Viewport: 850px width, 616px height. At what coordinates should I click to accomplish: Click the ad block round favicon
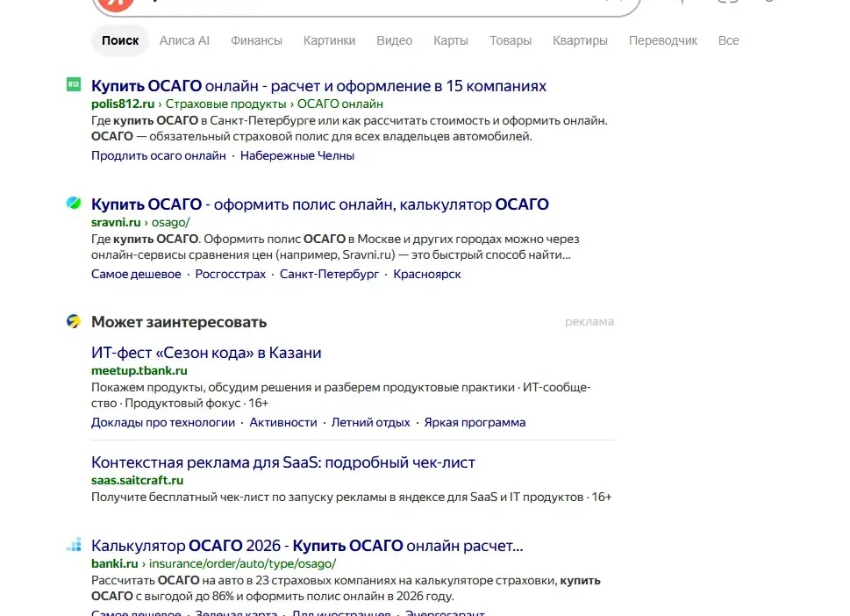74,321
